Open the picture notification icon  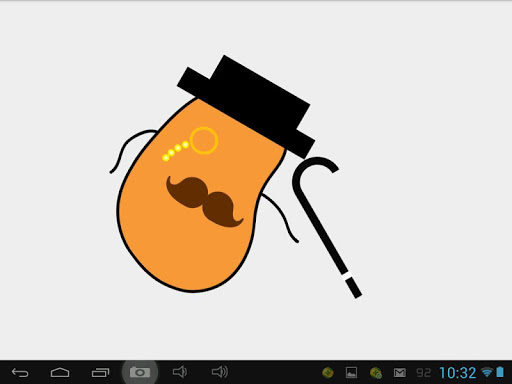pos(351,372)
